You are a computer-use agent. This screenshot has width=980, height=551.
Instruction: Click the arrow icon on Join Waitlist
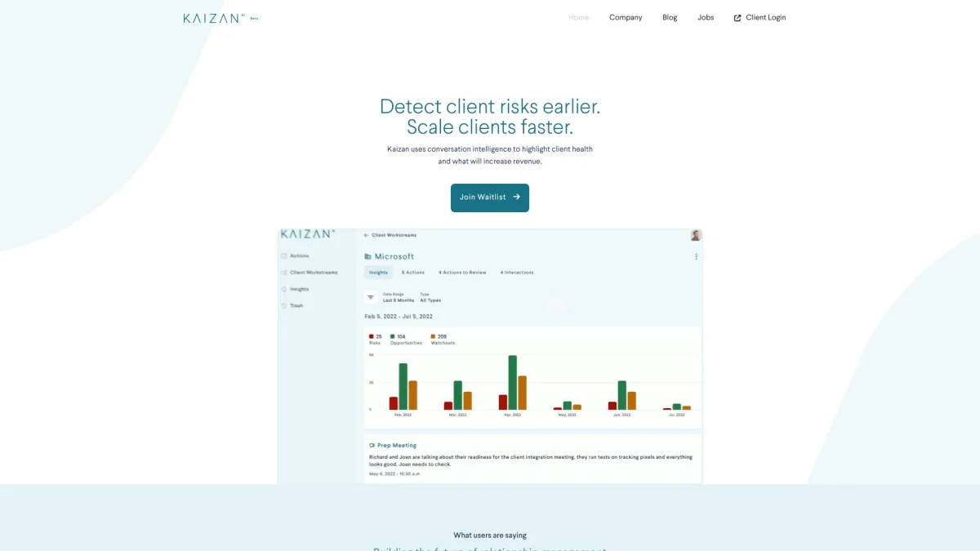[x=516, y=197]
